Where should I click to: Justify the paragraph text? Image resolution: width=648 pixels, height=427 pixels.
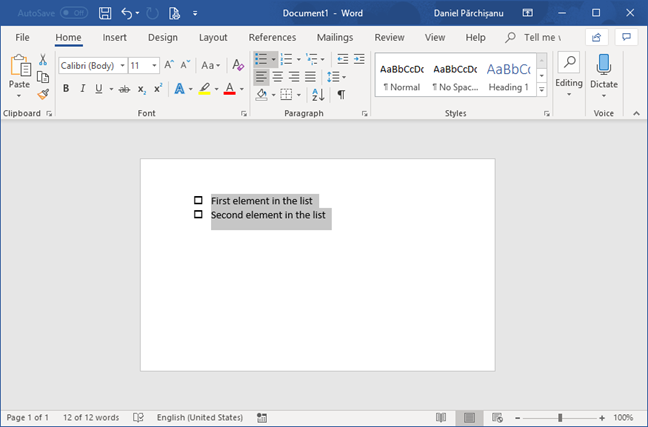[x=310, y=77]
